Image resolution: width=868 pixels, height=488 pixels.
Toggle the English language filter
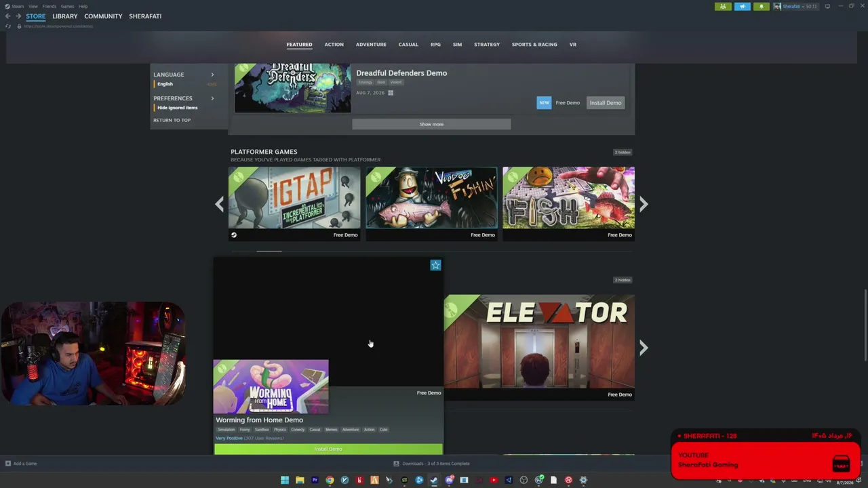click(x=165, y=84)
